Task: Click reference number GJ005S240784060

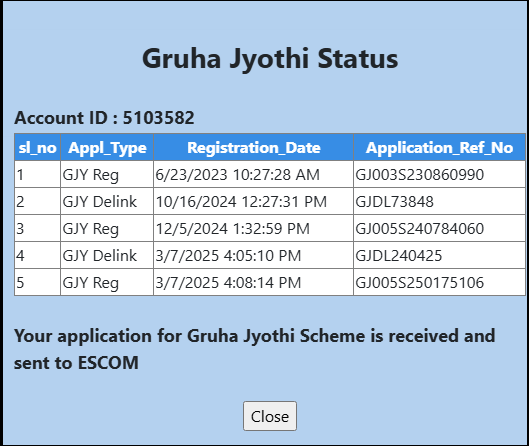Action: click(x=420, y=229)
